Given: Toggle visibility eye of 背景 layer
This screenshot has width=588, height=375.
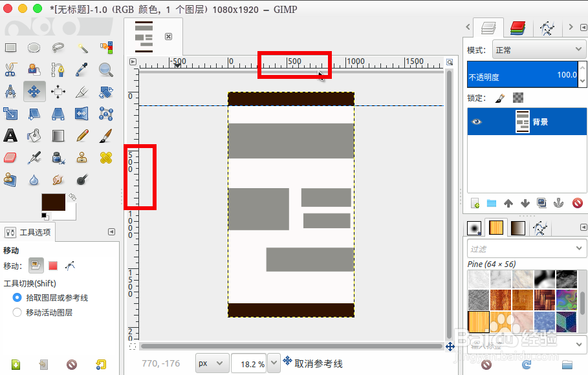Looking at the screenshot, I should pos(477,122).
